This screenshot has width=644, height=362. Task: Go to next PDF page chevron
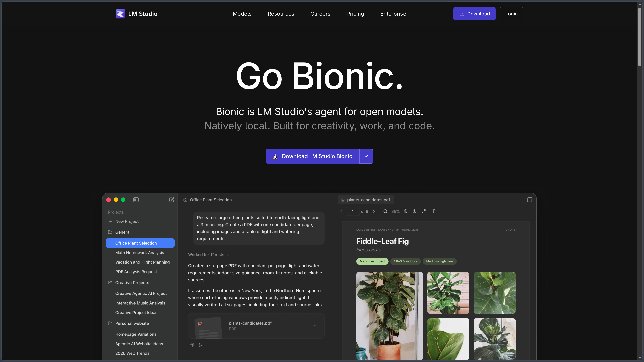374,211
